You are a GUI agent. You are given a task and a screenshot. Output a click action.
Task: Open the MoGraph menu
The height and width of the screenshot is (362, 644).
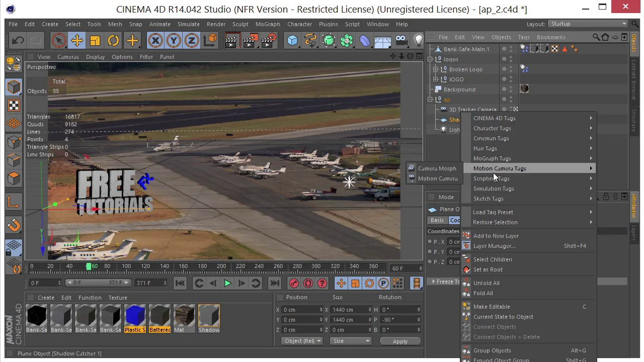click(x=268, y=24)
